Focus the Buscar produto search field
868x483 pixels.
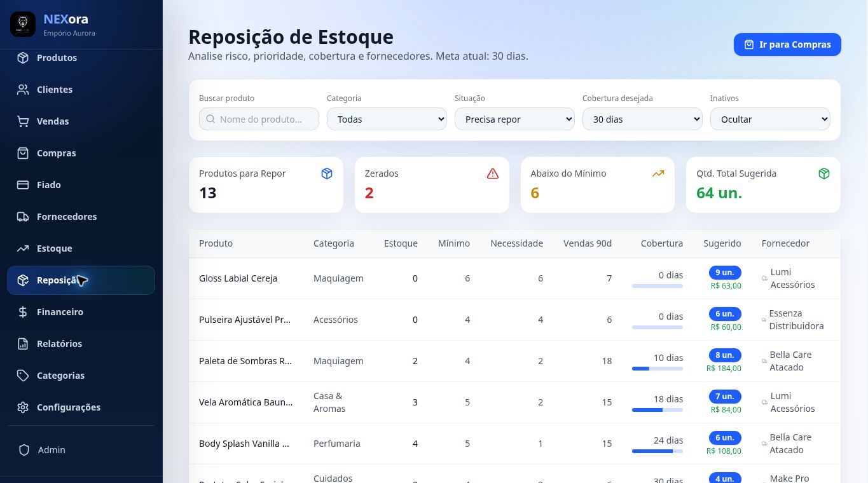pyautogui.click(x=259, y=119)
